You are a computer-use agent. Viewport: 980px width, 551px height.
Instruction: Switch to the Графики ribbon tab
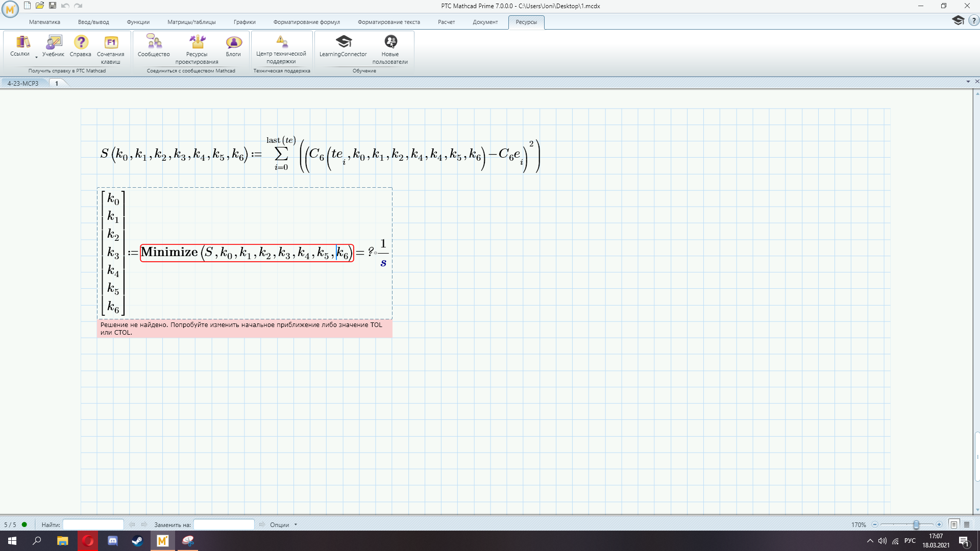point(244,22)
